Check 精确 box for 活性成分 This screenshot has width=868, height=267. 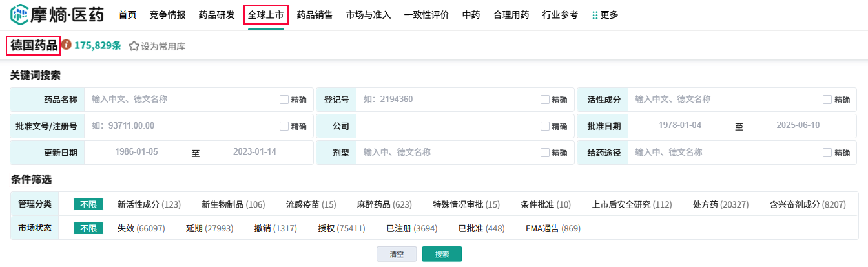pyautogui.click(x=827, y=100)
